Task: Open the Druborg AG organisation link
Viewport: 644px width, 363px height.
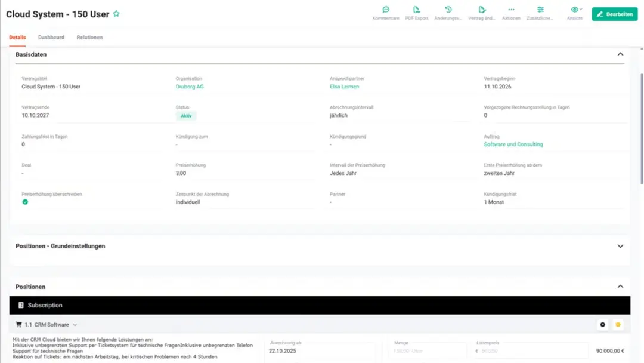Action: coord(190,87)
